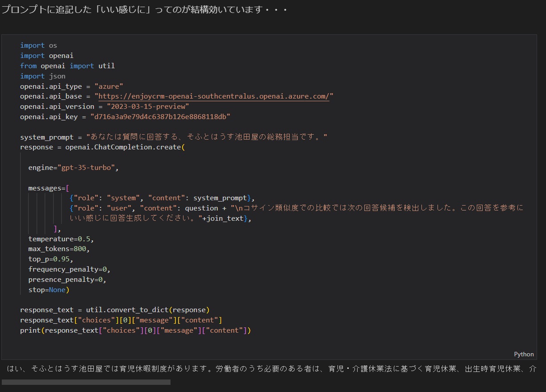
Task: Click the text "import os"
Action: (38, 45)
